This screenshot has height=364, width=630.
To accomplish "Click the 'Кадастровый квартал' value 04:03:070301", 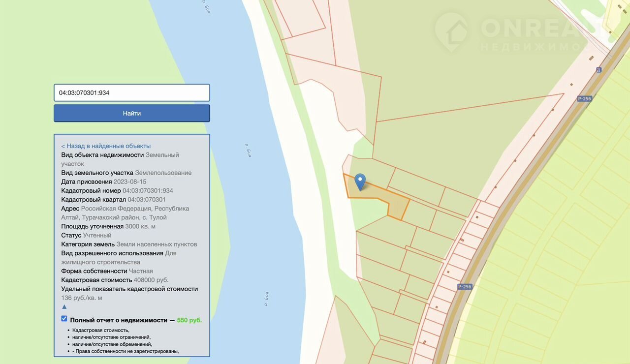I will [x=147, y=200].
